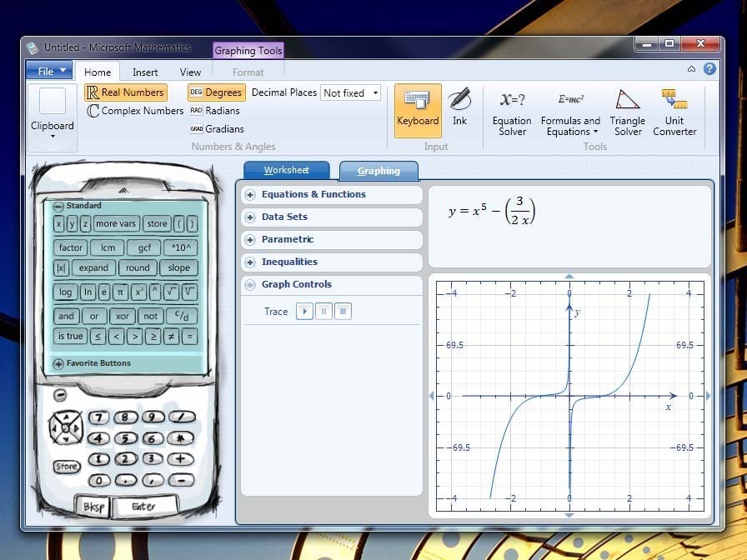Click the greater-than-or-equal key
Image resolution: width=747 pixels, height=560 pixels.
[x=153, y=336]
